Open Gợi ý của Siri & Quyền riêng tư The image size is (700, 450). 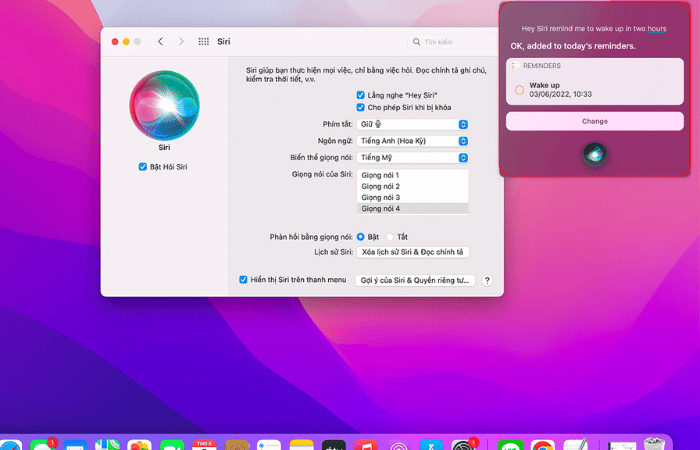[415, 280]
